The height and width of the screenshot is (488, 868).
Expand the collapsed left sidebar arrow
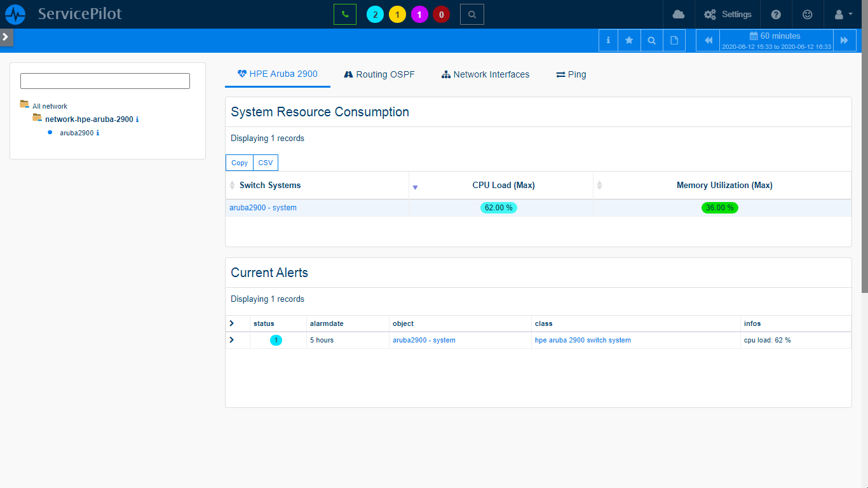coord(6,37)
